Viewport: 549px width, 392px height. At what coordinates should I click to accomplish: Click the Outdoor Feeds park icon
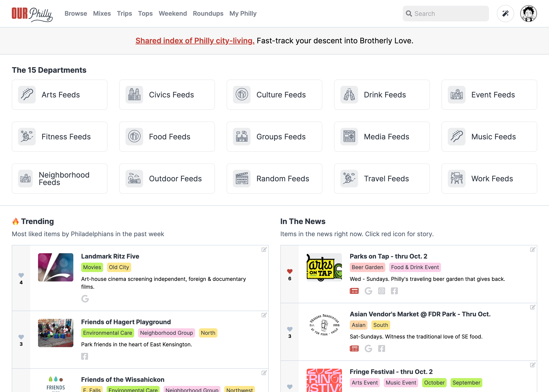(x=134, y=179)
